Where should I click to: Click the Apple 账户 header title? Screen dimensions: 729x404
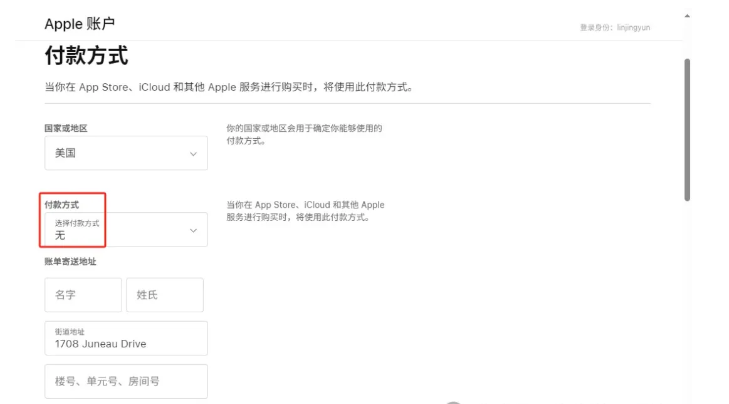[80, 24]
